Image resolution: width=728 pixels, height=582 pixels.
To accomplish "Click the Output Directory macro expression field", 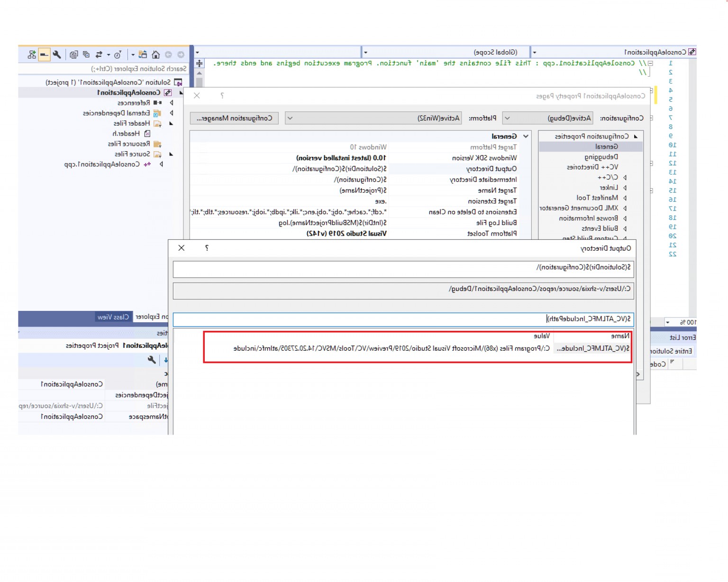I will [403, 268].
